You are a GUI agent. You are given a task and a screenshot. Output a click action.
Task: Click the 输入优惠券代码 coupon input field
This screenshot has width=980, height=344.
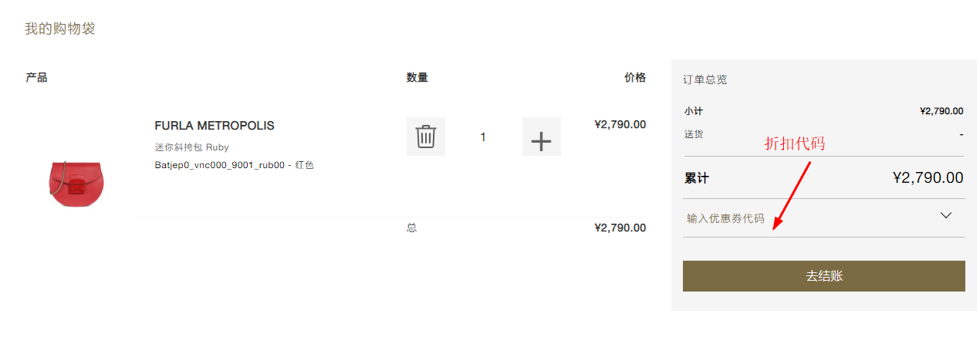[803, 218]
